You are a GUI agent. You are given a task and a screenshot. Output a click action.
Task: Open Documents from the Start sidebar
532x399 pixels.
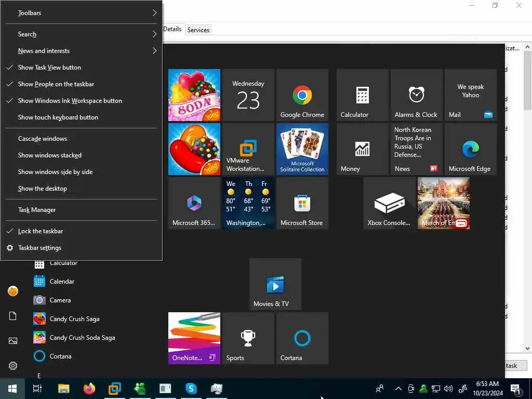coord(13,315)
